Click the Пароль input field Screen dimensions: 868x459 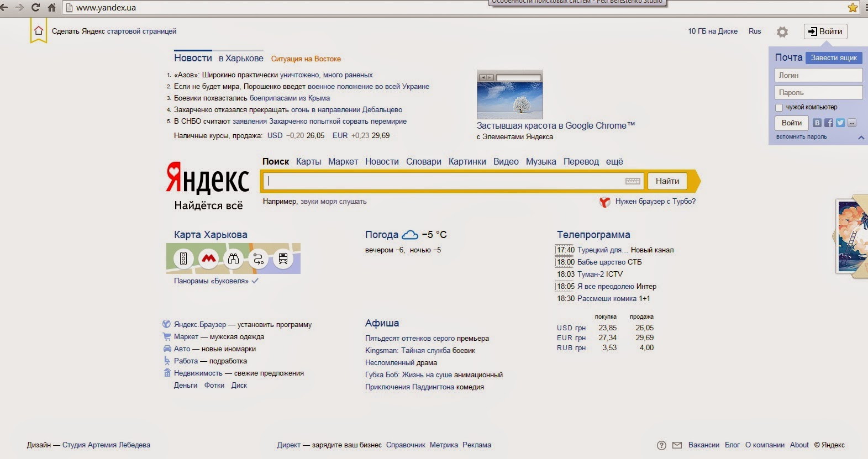[818, 92]
